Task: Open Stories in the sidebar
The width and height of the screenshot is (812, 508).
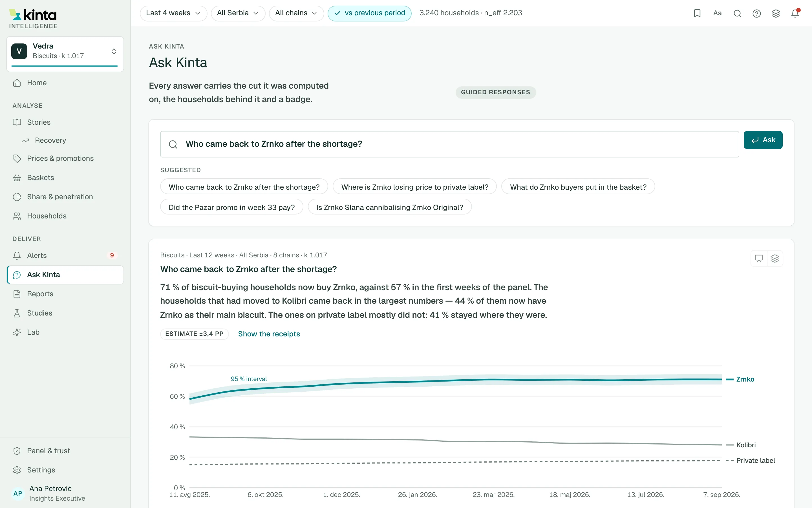Action: coord(65,122)
